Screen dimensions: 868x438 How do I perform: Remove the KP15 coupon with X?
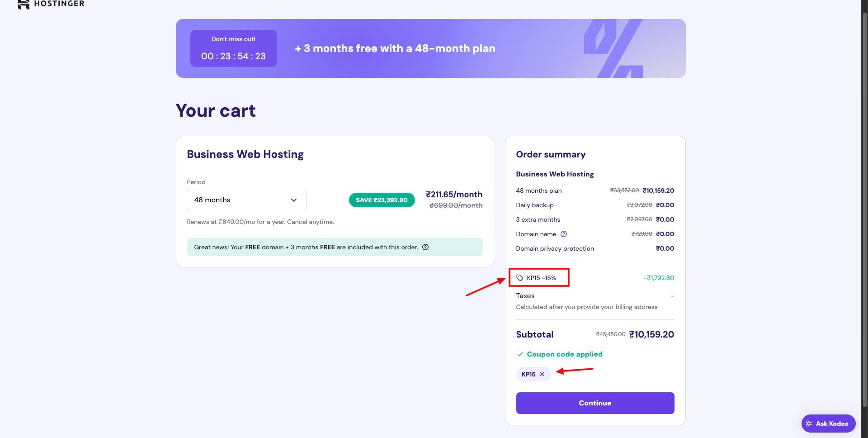[542, 374]
